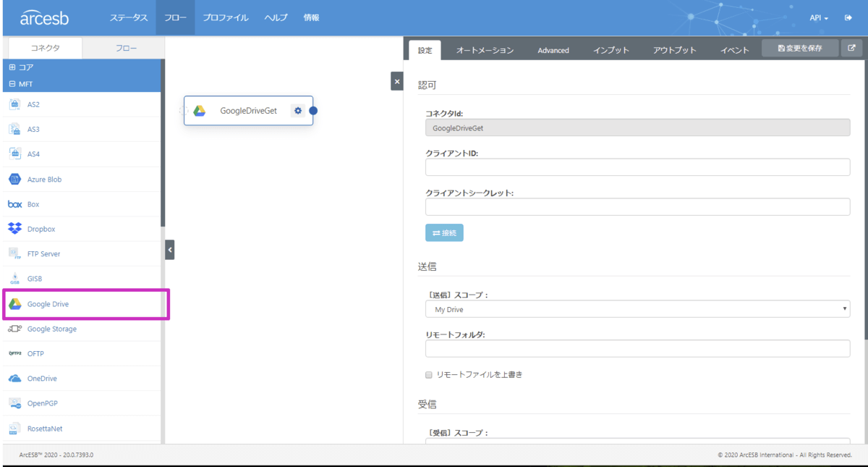
Task: Switch to the アウトプット tab
Action: [x=675, y=50]
